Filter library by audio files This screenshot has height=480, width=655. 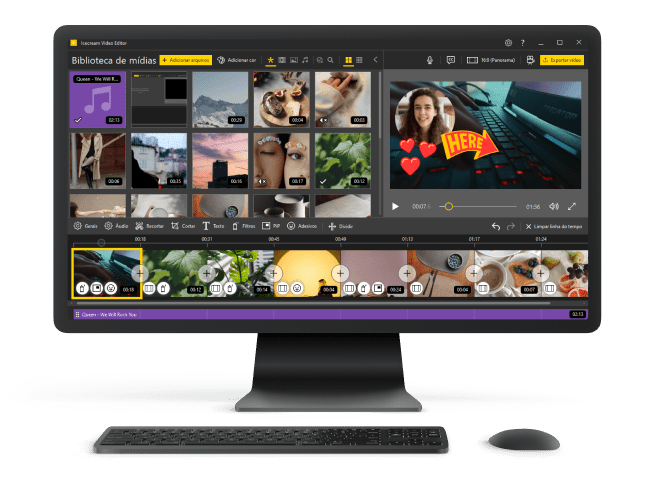(x=305, y=60)
